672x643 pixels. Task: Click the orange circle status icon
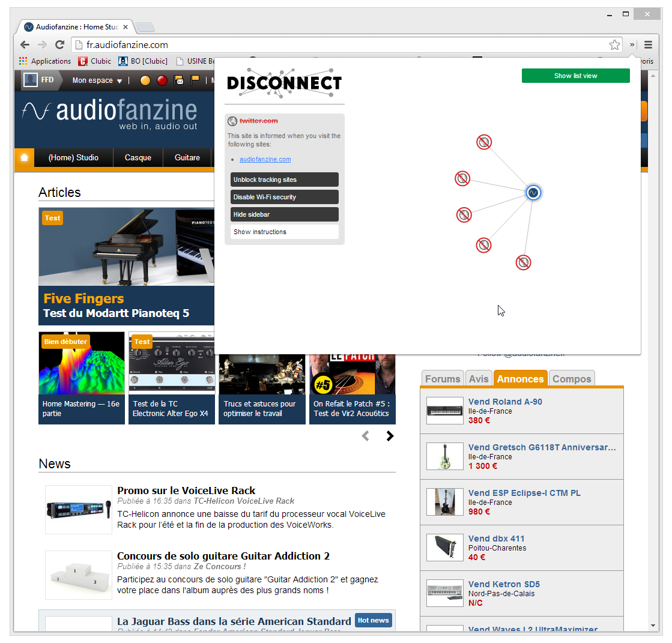point(145,80)
